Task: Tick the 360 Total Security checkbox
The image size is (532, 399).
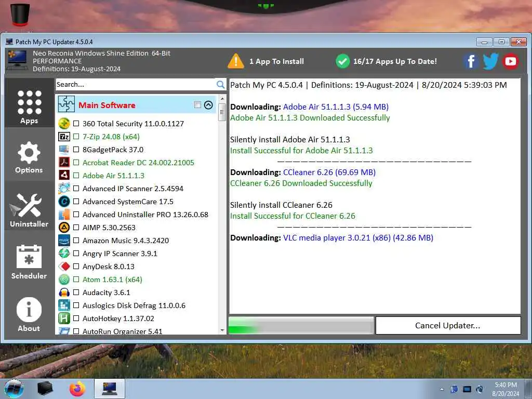Action: pos(76,124)
